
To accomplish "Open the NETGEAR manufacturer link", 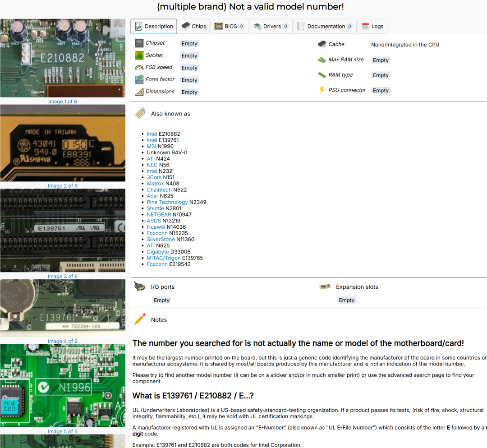I will pyautogui.click(x=159, y=215).
